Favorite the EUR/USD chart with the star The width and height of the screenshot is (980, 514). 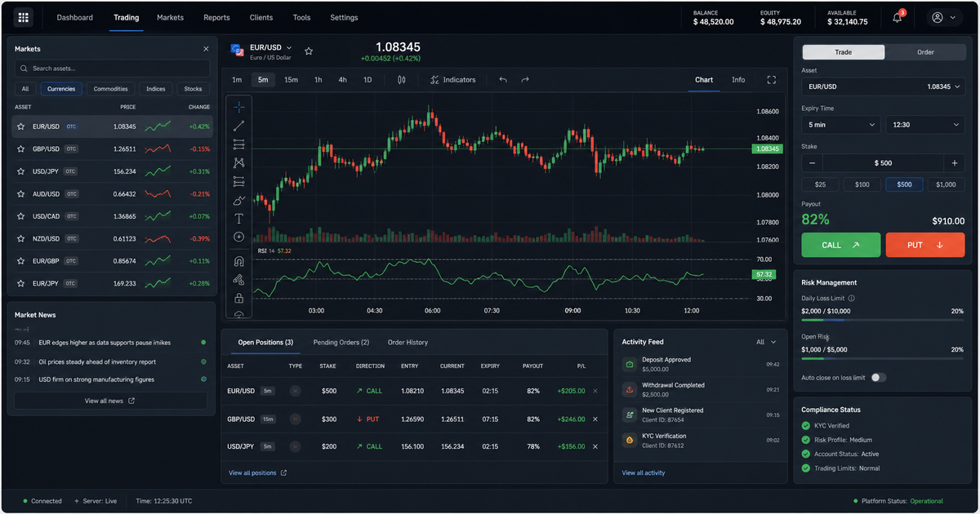click(x=309, y=51)
